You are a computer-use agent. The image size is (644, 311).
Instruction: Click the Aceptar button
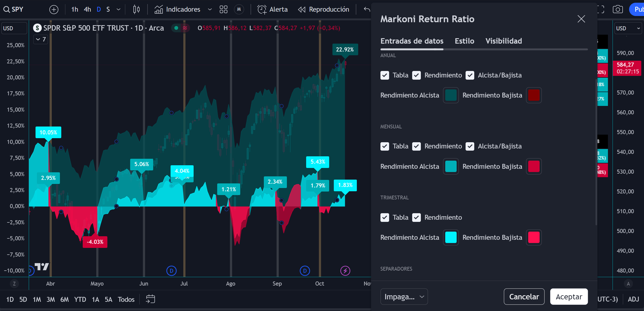click(569, 297)
